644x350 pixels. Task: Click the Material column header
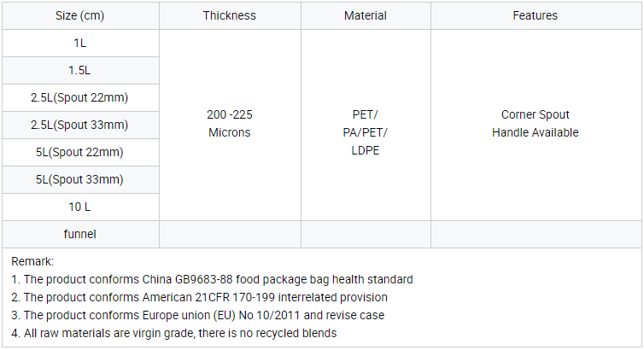point(365,15)
